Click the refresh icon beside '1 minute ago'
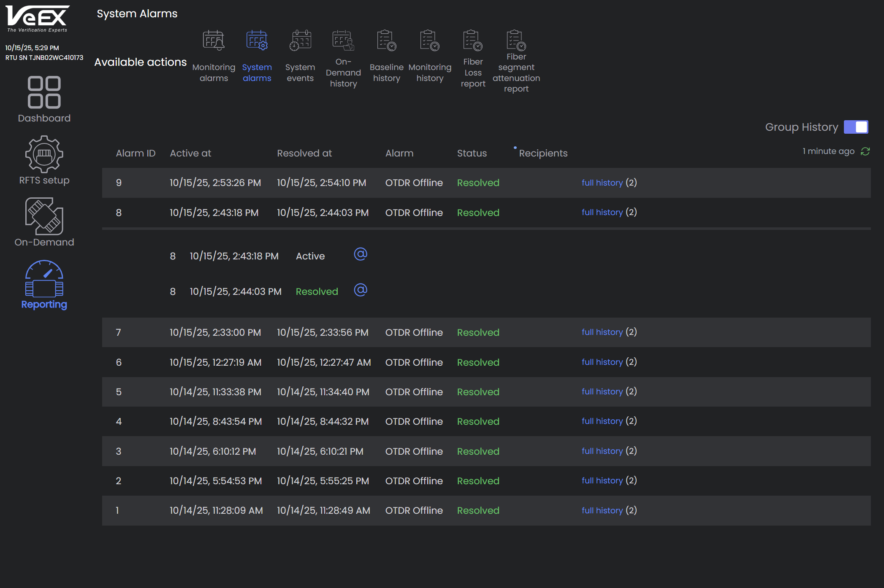 [x=865, y=151]
